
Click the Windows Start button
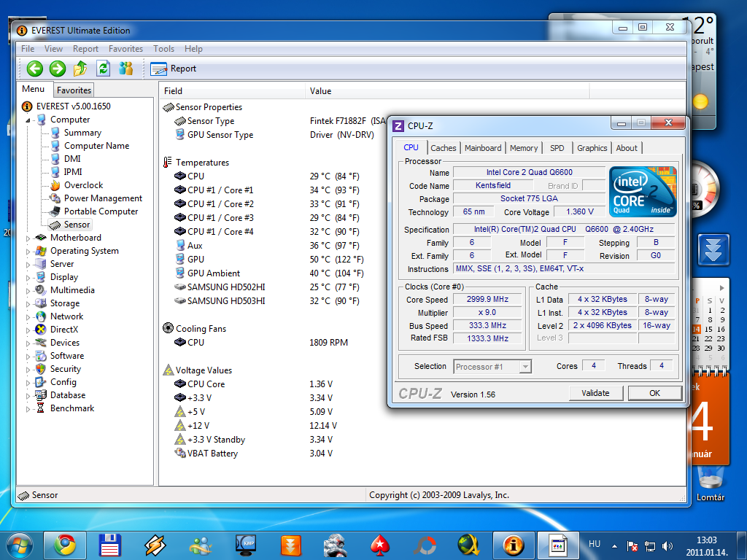coord(19,545)
